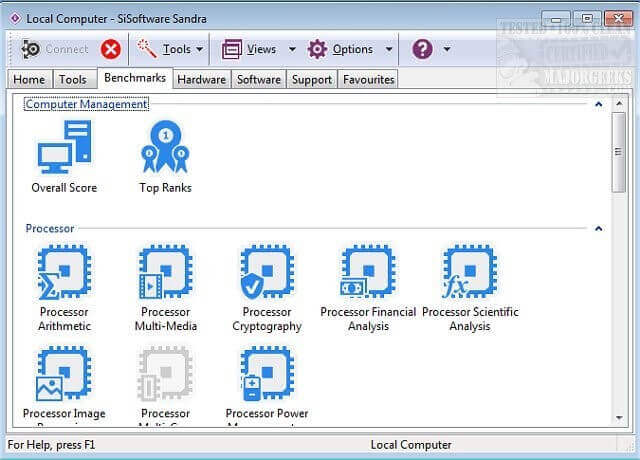Image resolution: width=640 pixels, height=460 pixels.
Task: Launch Processor Multi-Media benchmark
Action: click(x=165, y=273)
